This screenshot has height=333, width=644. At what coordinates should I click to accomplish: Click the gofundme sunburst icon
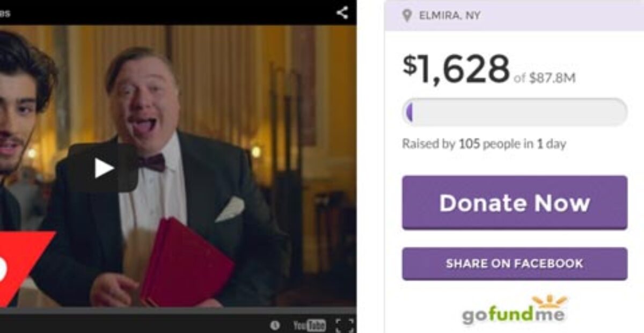pyautogui.click(x=550, y=301)
